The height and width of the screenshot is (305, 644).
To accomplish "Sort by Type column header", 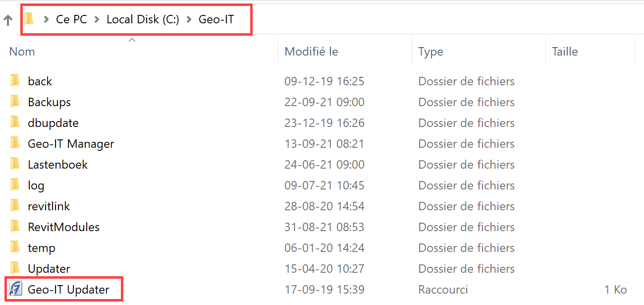I will tap(430, 52).
